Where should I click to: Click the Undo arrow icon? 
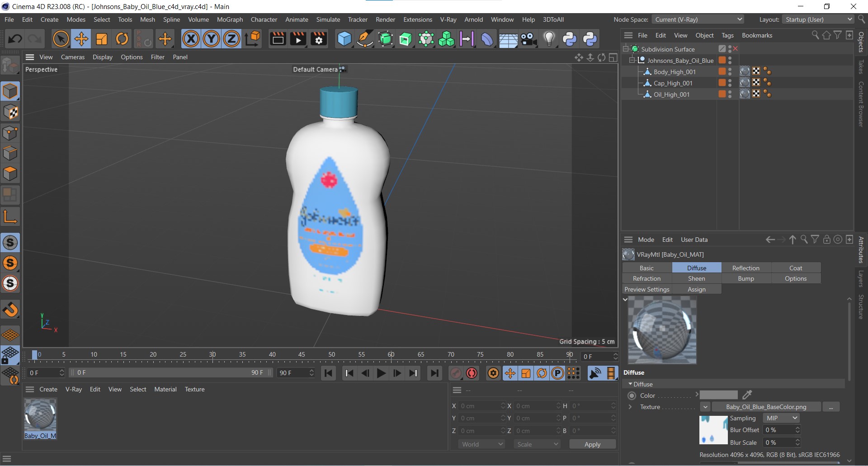[15, 39]
